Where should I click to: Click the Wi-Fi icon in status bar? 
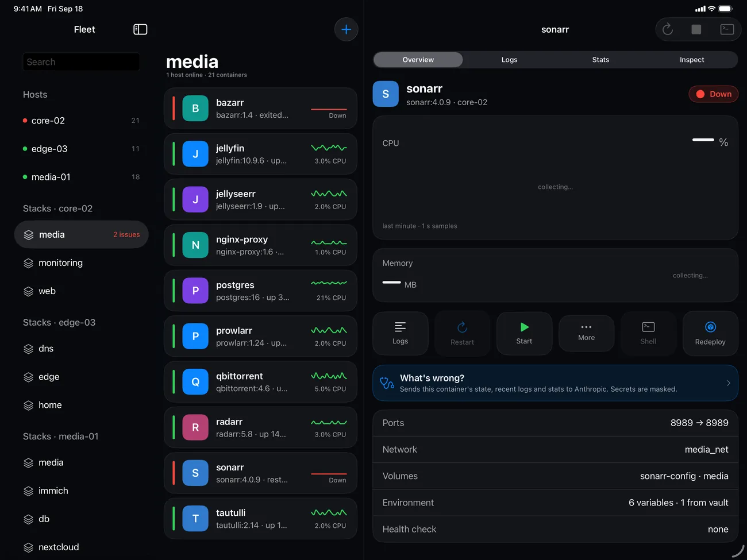712,9
